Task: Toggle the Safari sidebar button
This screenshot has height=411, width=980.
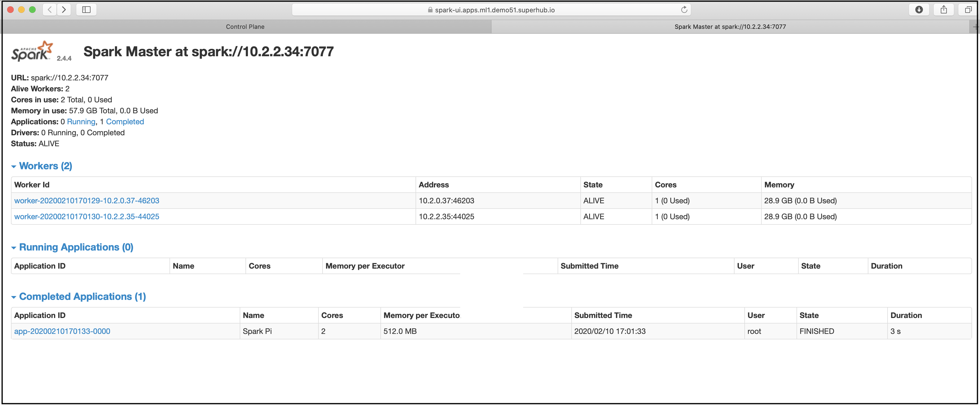Action: (x=86, y=10)
